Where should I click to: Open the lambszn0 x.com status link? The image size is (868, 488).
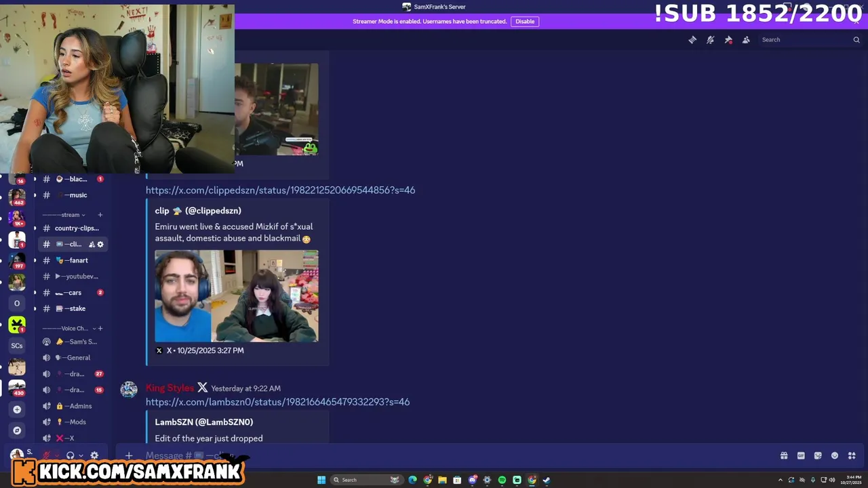click(277, 402)
